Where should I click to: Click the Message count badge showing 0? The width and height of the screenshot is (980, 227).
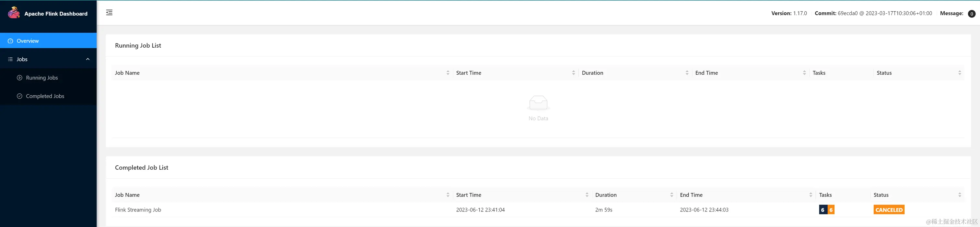(971, 14)
